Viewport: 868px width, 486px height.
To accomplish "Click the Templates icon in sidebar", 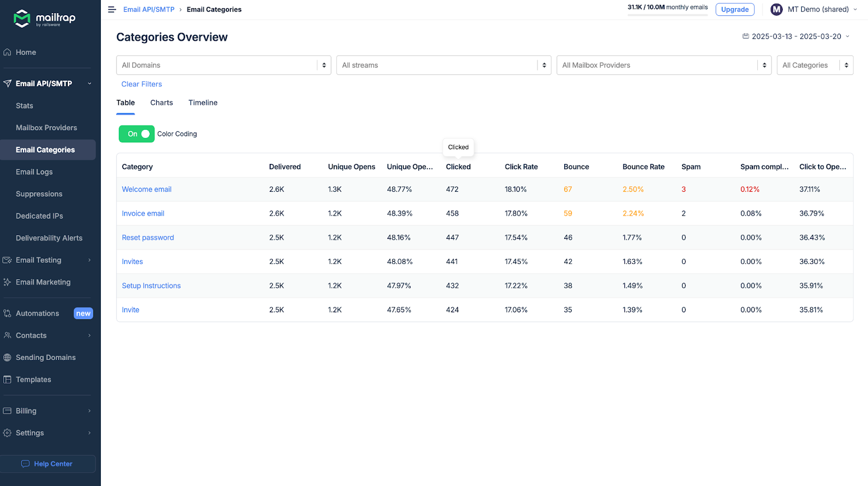I will click(x=8, y=380).
